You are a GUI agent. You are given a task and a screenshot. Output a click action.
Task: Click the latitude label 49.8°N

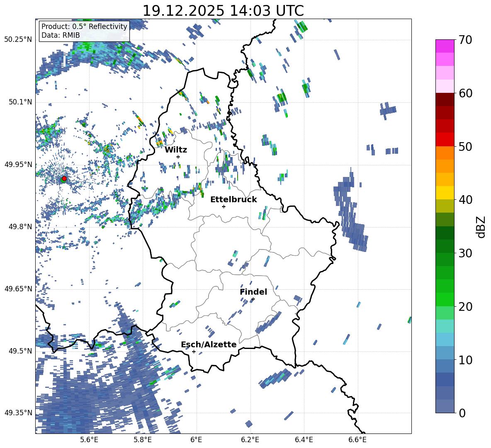point(20,227)
